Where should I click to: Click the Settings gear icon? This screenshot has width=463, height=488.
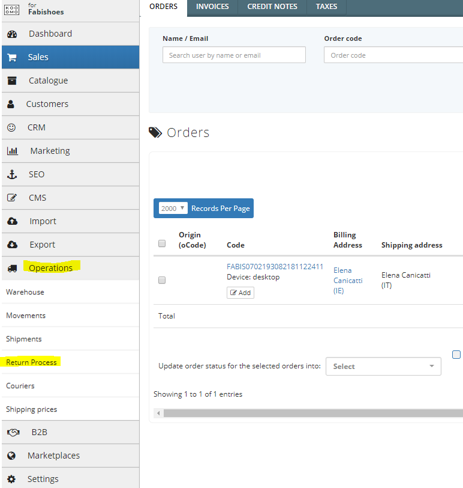[x=11, y=479]
